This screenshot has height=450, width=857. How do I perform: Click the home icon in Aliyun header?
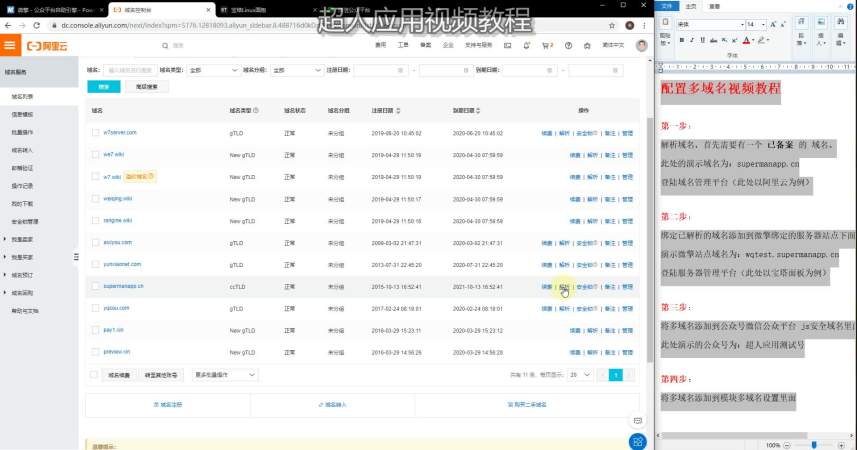(x=587, y=46)
